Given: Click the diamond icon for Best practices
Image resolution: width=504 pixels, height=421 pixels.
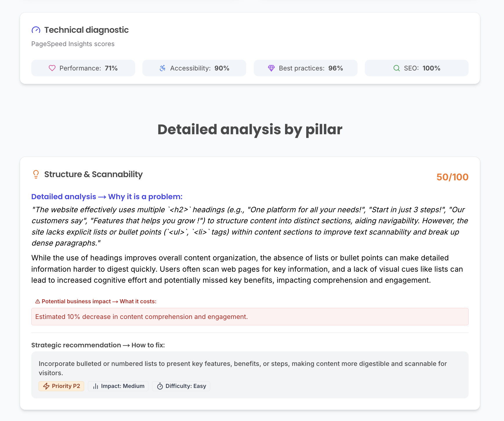Looking at the screenshot, I should pyautogui.click(x=271, y=68).
